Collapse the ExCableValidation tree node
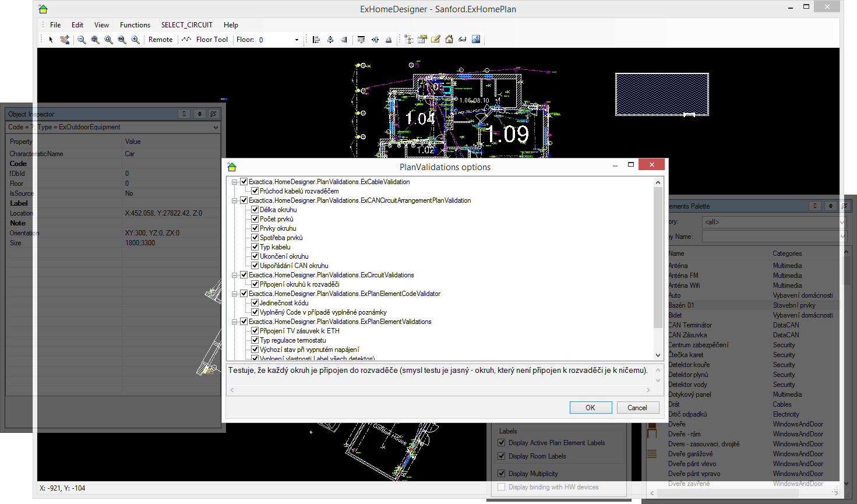This screenshot has width=857, height=504. click(x=234, y=182)
